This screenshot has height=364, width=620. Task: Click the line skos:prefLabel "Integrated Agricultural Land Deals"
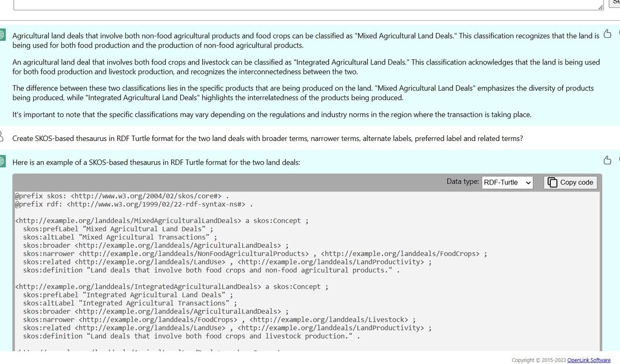point(128,295)
